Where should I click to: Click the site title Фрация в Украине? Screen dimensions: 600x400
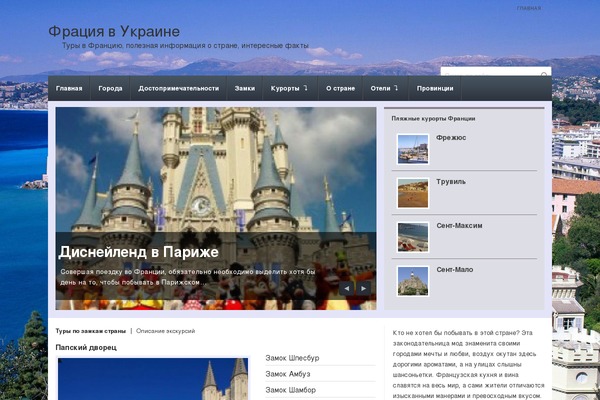[114, 31]
